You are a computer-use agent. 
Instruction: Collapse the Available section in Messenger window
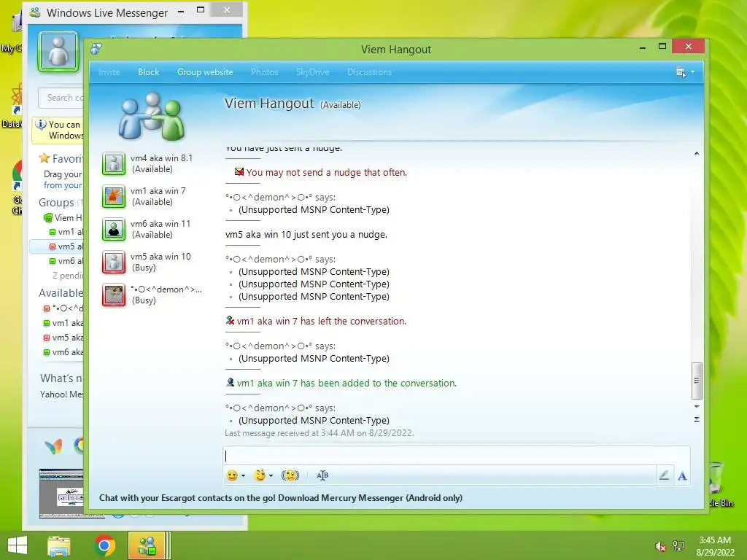tap(61, 293)
